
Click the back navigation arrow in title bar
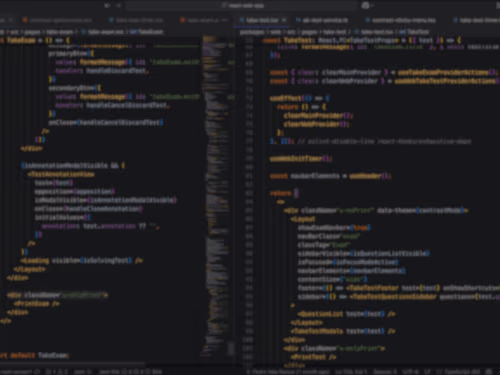pyautogui.click(x=107, y=5)
